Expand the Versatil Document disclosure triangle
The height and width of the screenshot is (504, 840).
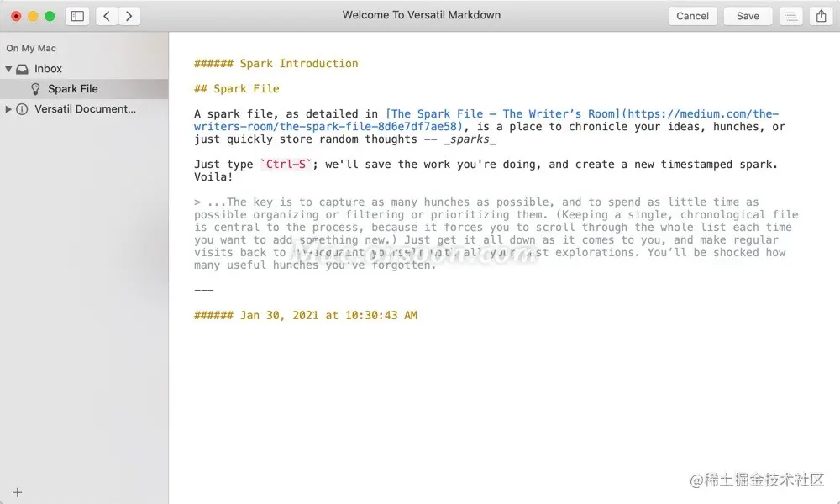(x=8, y=109)
